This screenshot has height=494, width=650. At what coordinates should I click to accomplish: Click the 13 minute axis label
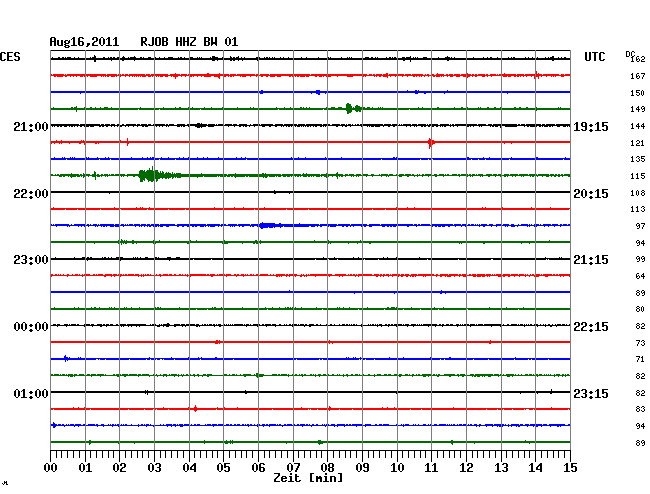(x=501, y=468)
